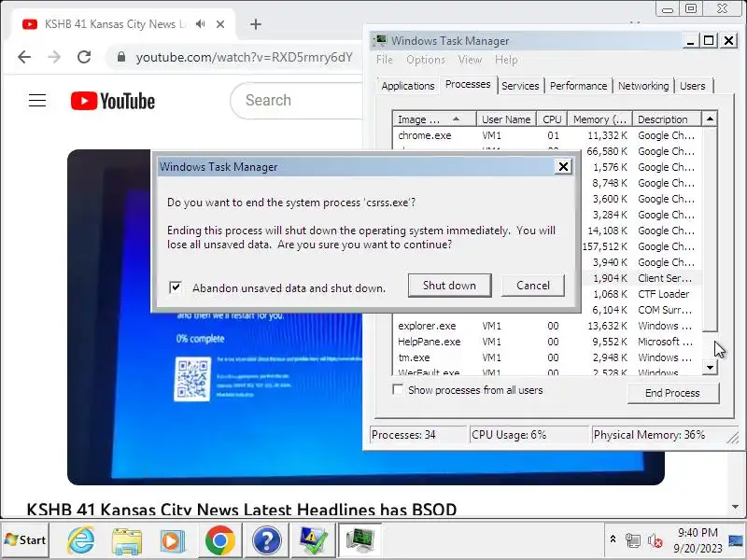The width and height of the screenshot is (747, 560).
Task: Uncheck Abandon unsaved data and shut down
Action: point(176,287)
